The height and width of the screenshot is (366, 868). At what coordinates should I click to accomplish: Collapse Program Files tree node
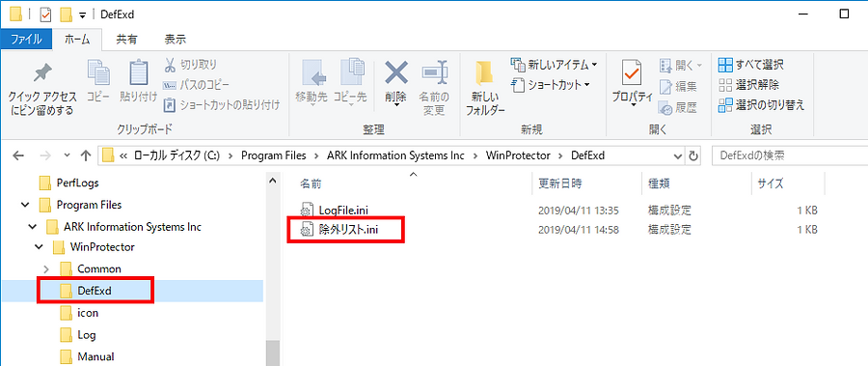tap(25, 205)
